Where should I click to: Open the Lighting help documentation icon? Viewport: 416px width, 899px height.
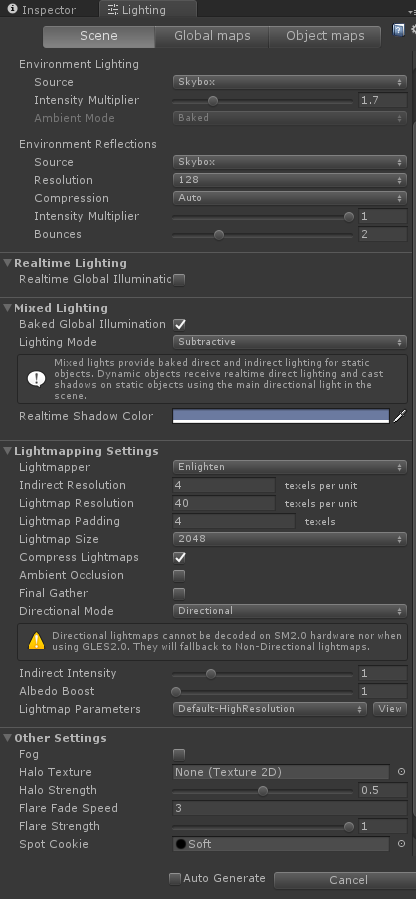398,30
